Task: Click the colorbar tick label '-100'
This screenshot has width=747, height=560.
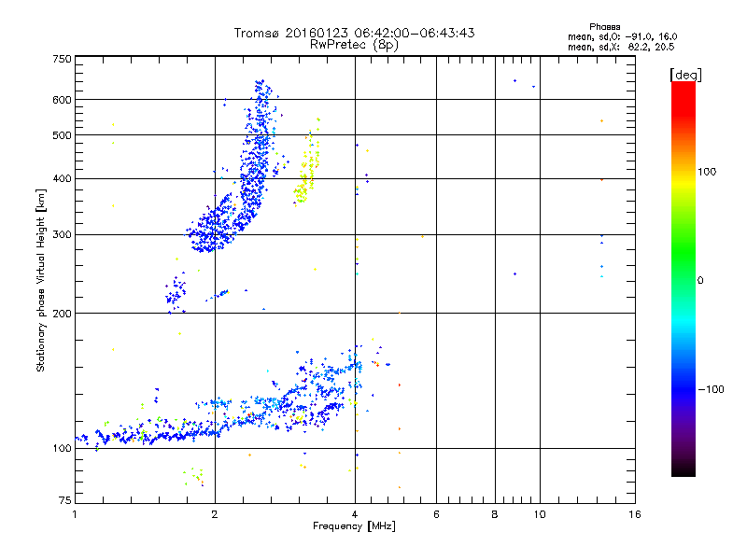Action: coord(712,389)
